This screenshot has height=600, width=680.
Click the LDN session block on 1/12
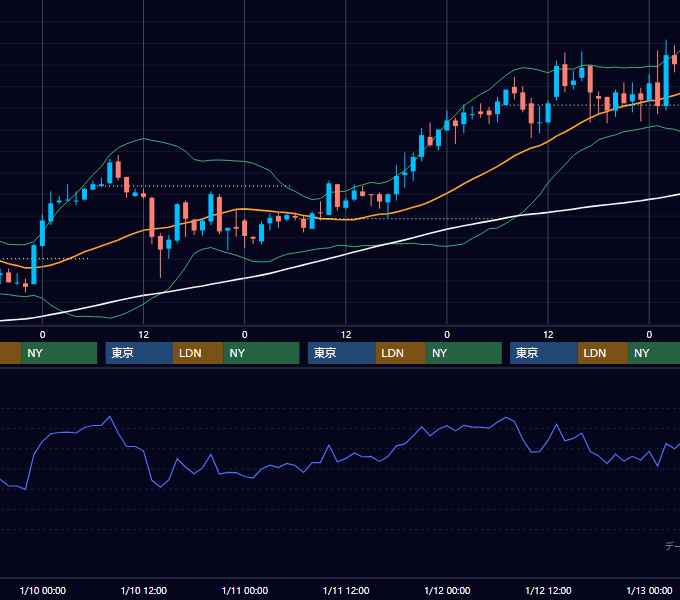point(603,353)
